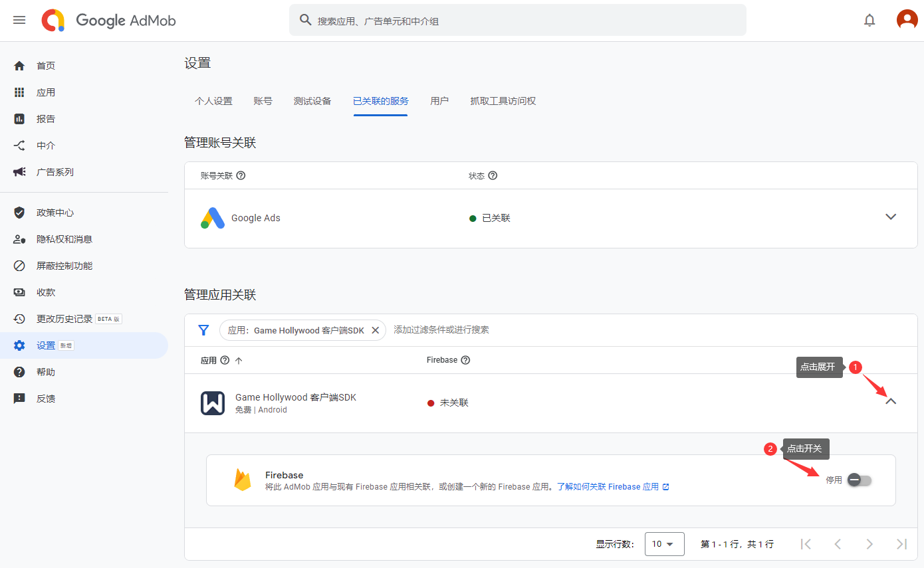The image size is (924, 568).
Task: Click the mediation arrows icon
Action: click(x=19, y=145)
